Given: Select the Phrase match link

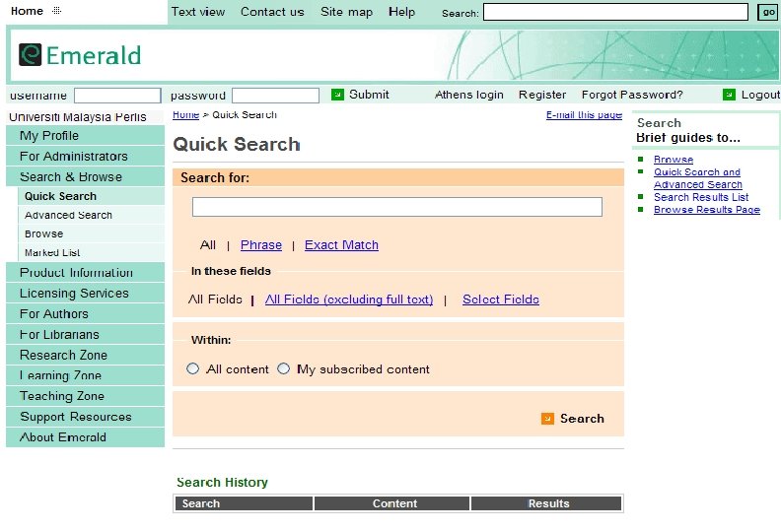Looking at the screenshot, I should (x=261, y=245).
